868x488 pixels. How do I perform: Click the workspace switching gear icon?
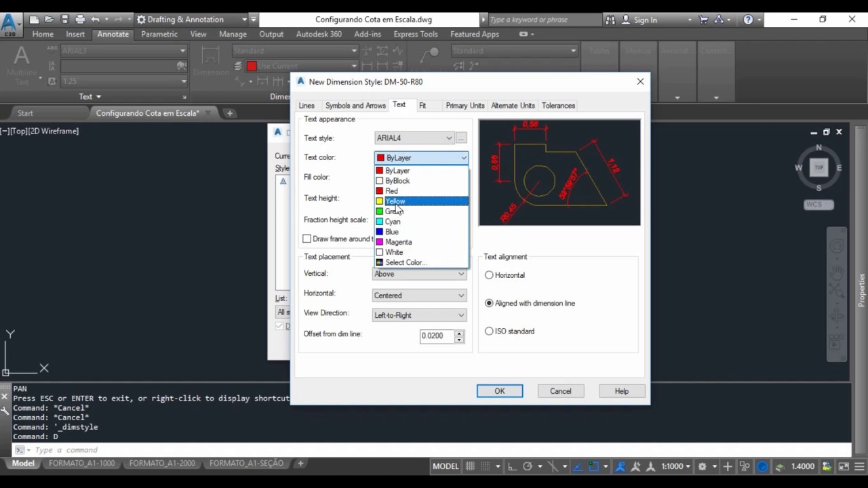(703, 466)
